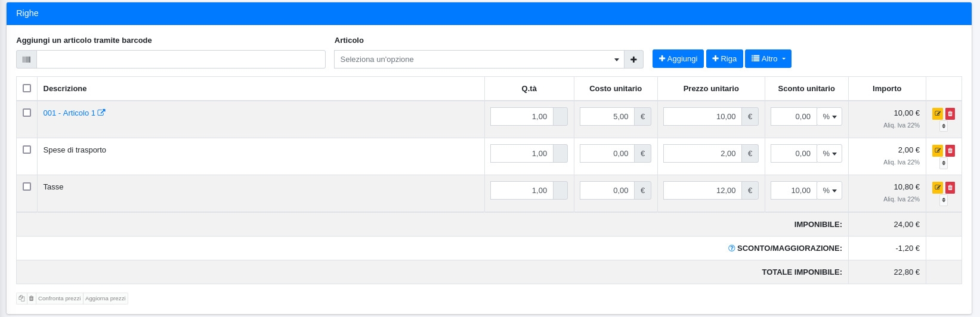Screen dimensions: 980x317
Task: Expand the Altro dropdown button
Action: coord(768,58)
